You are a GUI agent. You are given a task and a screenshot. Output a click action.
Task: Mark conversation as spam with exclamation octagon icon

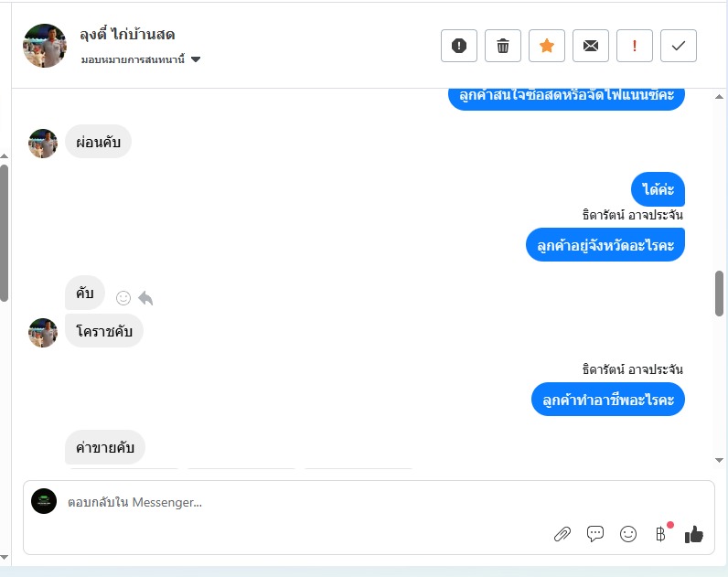pos(459,46)
